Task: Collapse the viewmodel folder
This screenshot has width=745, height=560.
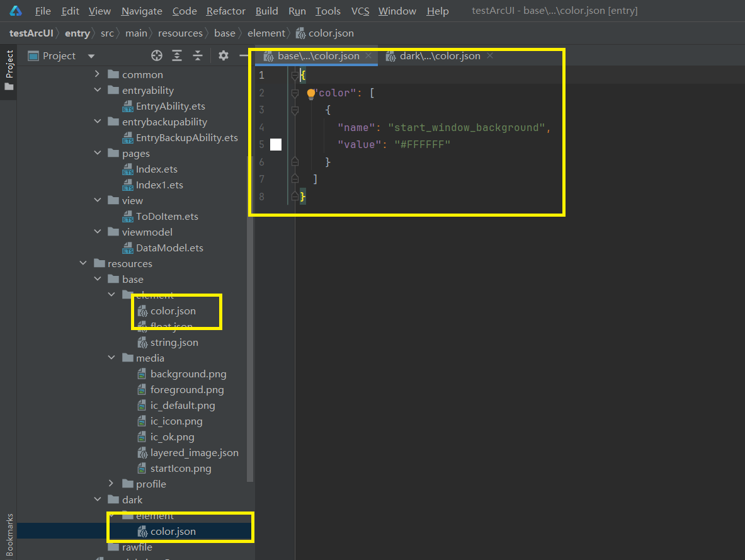Action: tap(98, 232)
